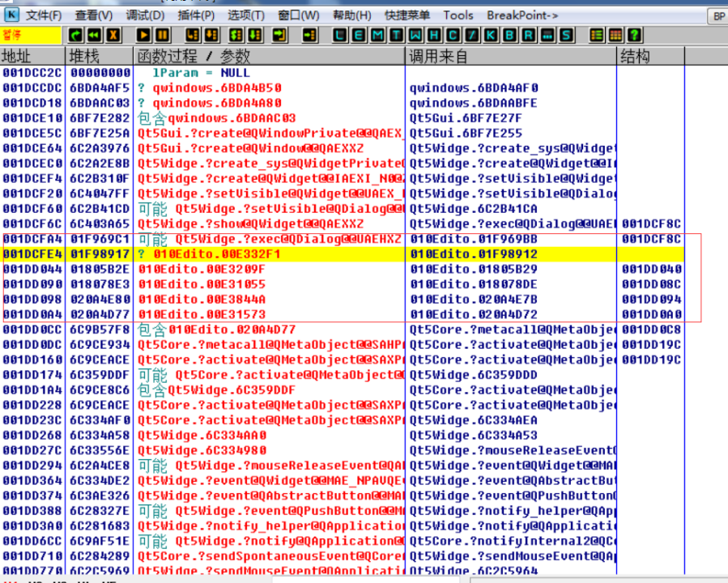Click the green question mark help icon
This screenshot has width=728, height=583.
click(634, 35)
